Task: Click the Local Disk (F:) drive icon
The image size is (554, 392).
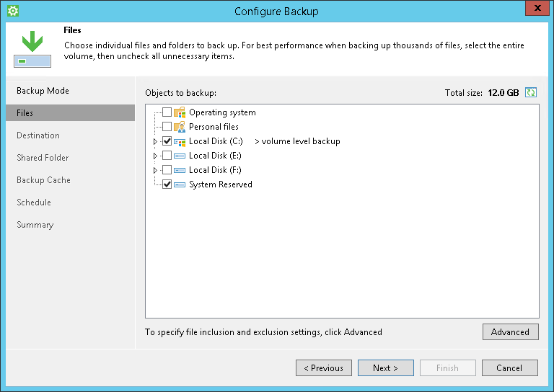Action: [180, 170]
